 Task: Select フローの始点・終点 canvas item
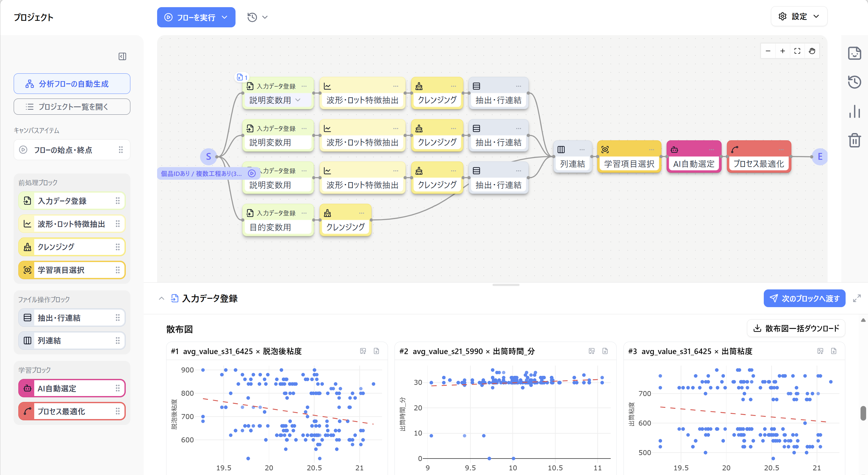click(x=72, y=150)
